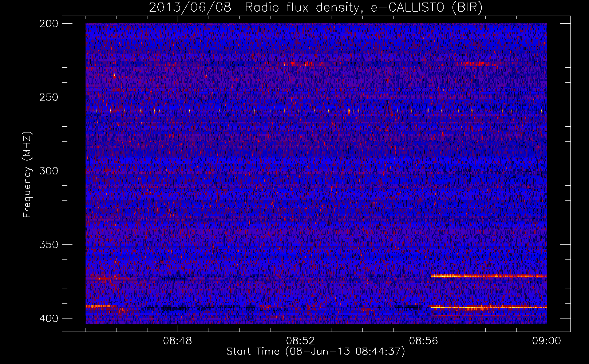This screenshot has width=589, height=364.
Task: Click the short orange band near 392 MHz at start
Action: point(101,306)
